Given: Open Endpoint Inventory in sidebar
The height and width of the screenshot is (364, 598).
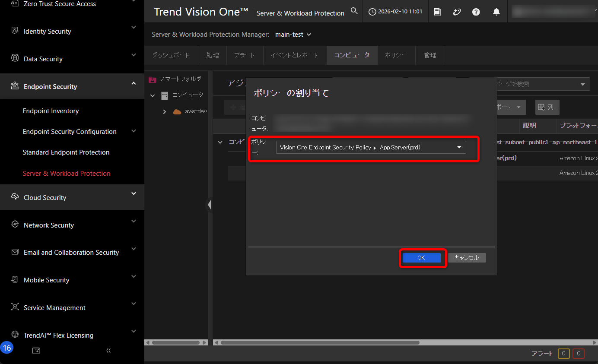Looking at the screenshot, I should pos(51,111).
